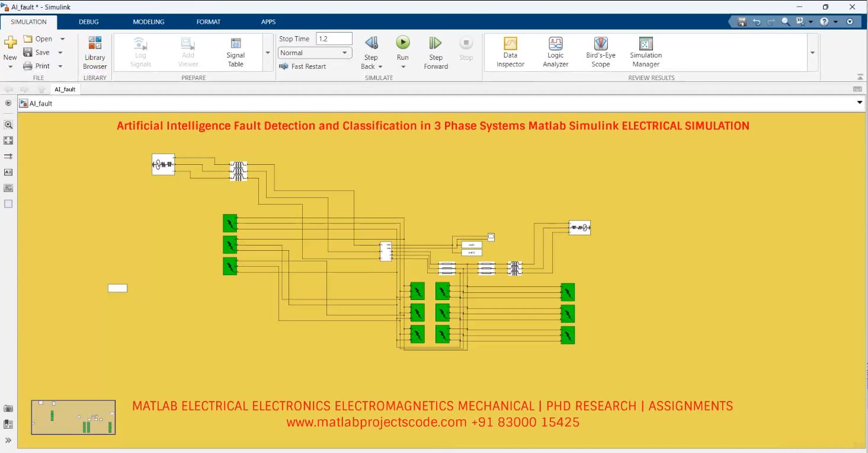Open the Data Inspector
The image size is (868, 453).
(x=510, y=52)
